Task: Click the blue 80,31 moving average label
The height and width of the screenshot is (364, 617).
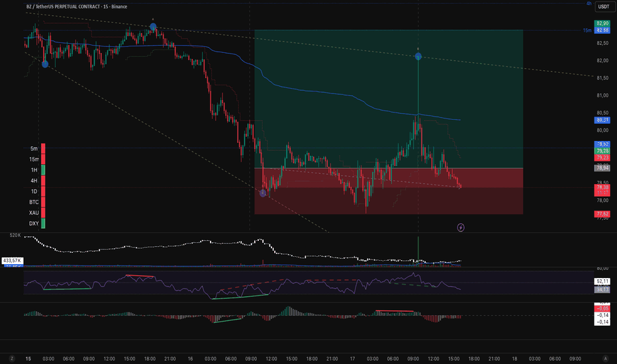Action: (602, 120)
